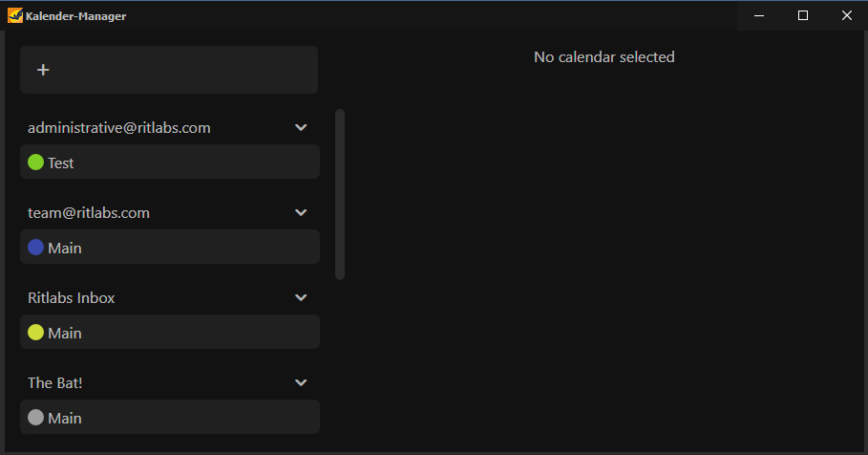The image size is (868, 455).
Task: Select Main calendar under Ritlabs Inbox
Action: point(170,332)
